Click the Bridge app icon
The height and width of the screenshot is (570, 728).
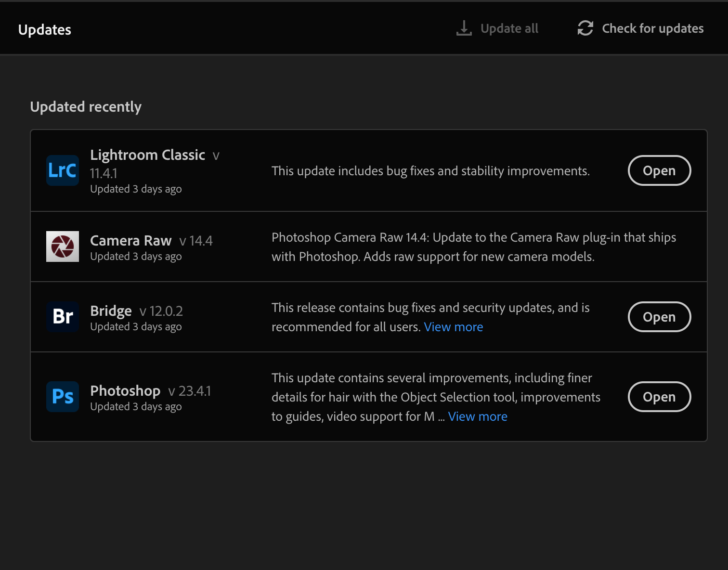click(x=62, y=317)
